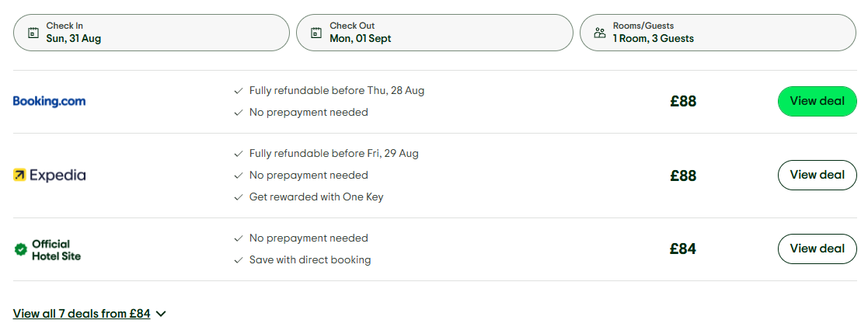Image resolution: width=868 pixels, height=334 pixels.
Task: Click the Official Hotel Site badge icon
Action: click(x=21, y=249)
